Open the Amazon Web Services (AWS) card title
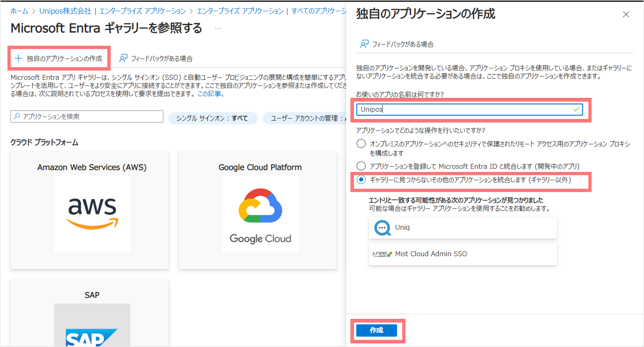Screen dimensions: 644x347 (x=92, y=167)
